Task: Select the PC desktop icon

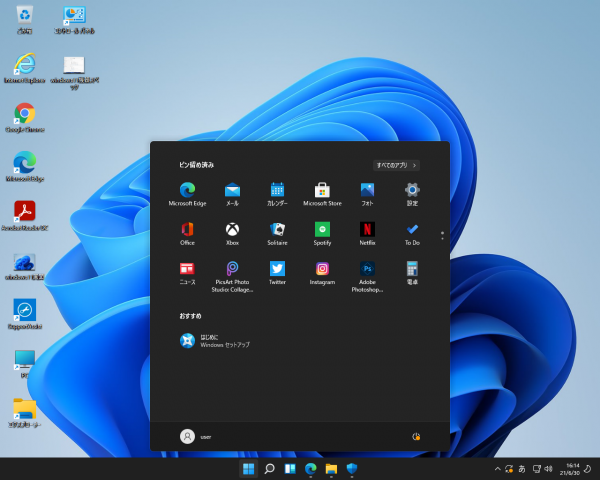Action: (25, 364)
